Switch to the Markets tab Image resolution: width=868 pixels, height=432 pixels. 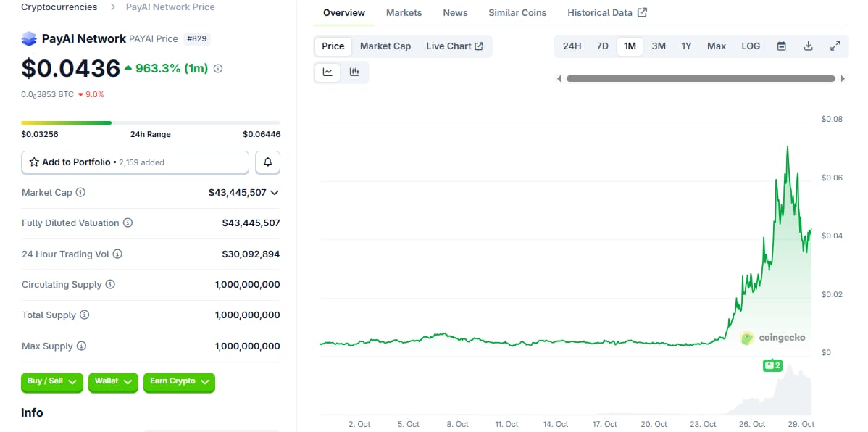(404, 13)
